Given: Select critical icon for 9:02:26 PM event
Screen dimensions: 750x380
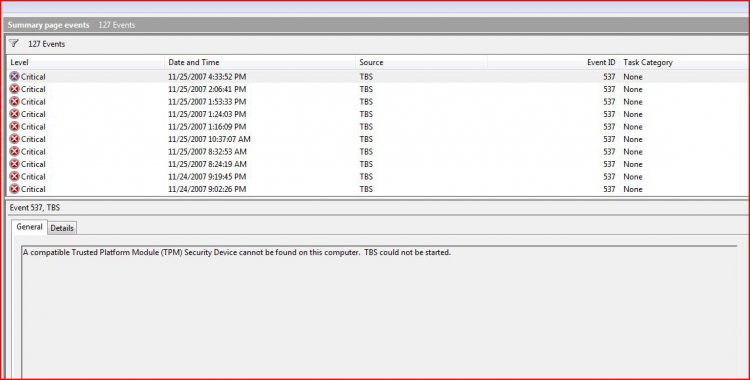Looking at the screenshot, I should pyautogui.click(x=14, y=189).
